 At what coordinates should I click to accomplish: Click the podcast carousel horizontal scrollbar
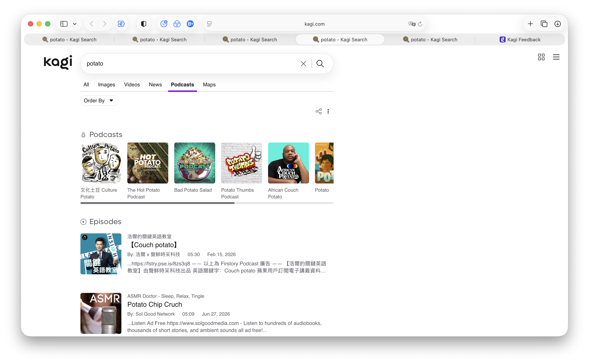[157, 203]
